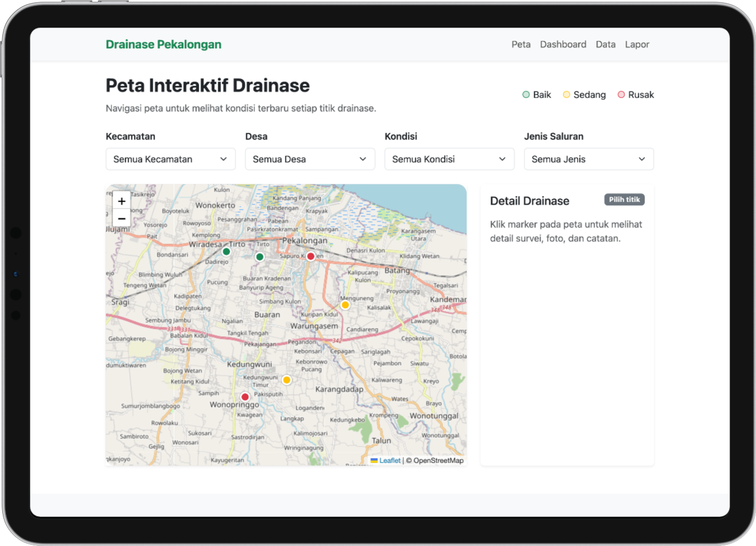Image resolution: width=756 pixels, height=546 pixels.
Task: Switch to the Dashboard page
Action: tap(563, 44)
